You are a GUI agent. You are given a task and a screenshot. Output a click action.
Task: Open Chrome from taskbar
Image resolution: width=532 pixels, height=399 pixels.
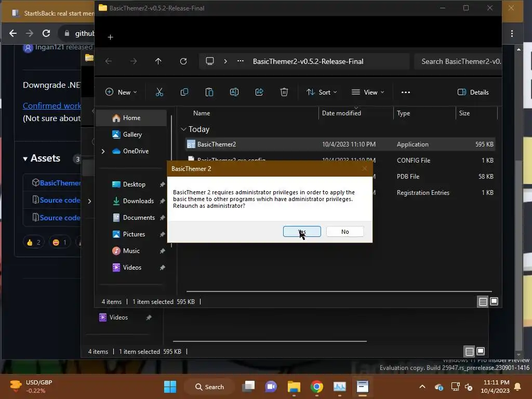[x=316, y=387]
